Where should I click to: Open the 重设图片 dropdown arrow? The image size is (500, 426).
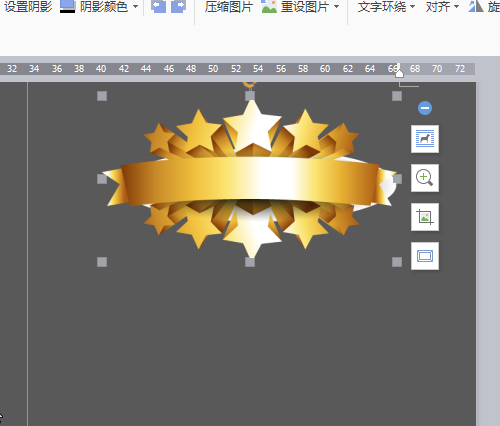(336, 6)
